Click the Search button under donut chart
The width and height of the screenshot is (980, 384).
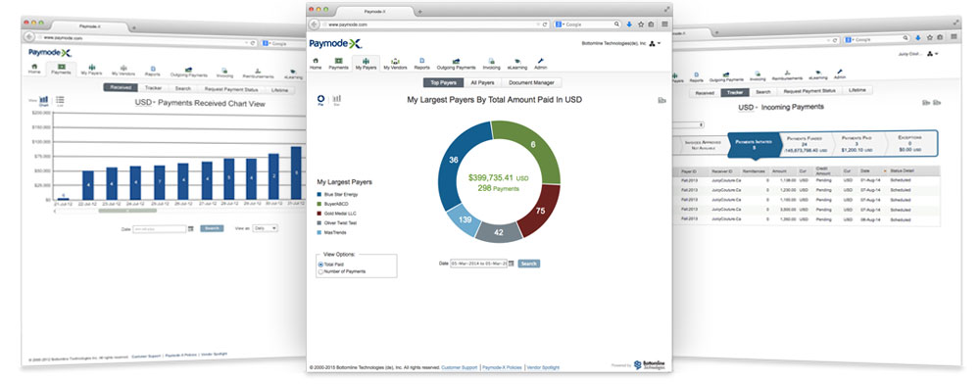coord(529,264)
